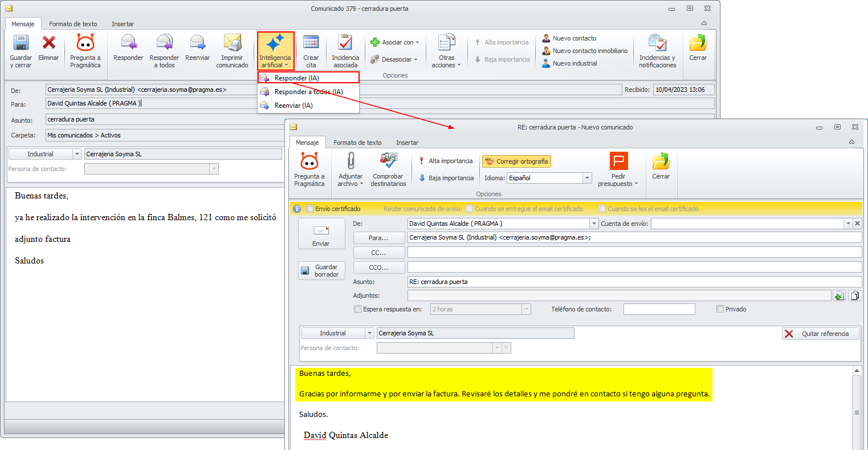Click the x next to Persona de contacto in reply window
Image resolution: width=868 pixels, height=450 pixels.
tap(507, 348)
